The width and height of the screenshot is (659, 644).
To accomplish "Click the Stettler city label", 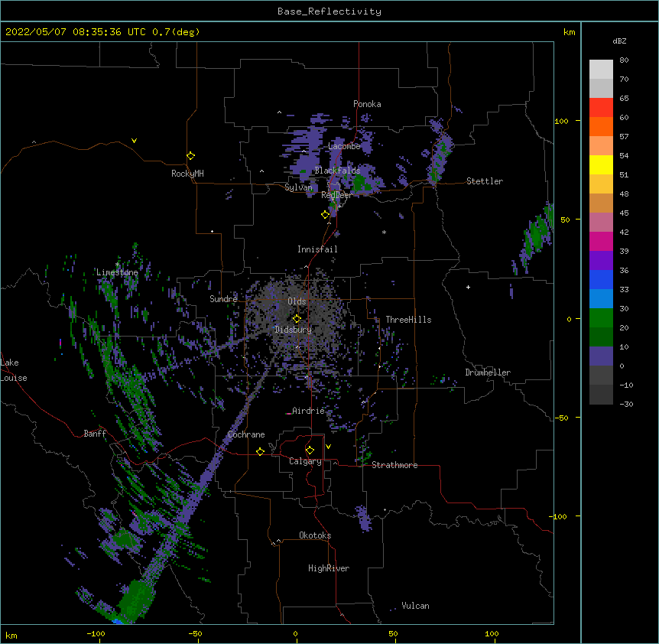I will pyautogui.click(x=485, y=181).
